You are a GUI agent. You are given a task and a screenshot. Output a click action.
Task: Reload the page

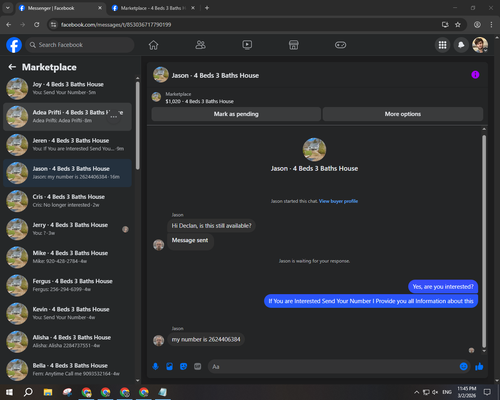click(x=37, y=25)
